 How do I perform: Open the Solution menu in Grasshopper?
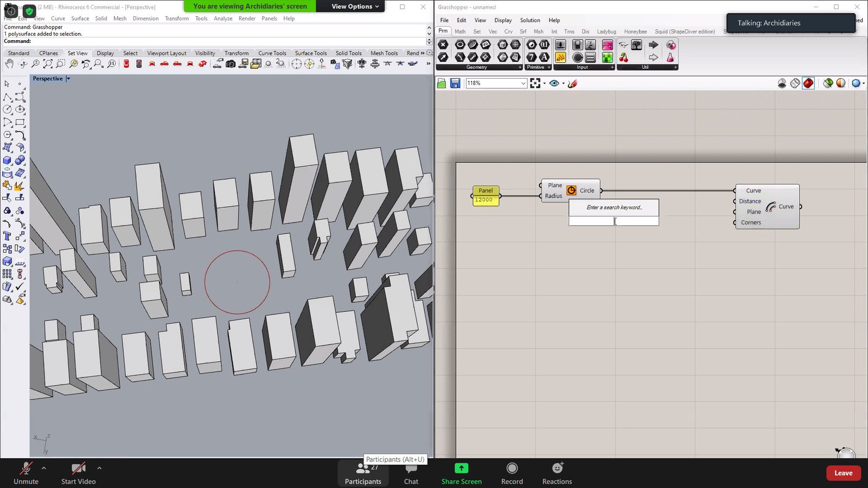(x=529, y=20)
